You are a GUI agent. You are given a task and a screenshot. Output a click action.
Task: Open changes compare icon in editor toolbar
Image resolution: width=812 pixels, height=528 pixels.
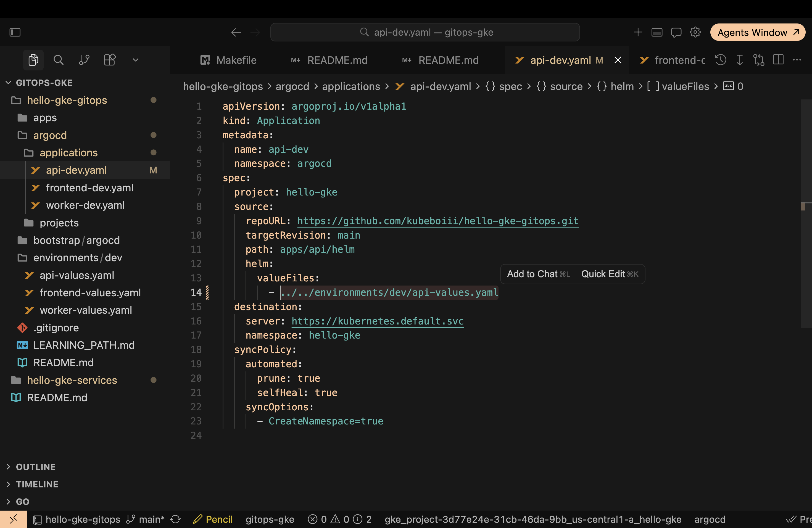coord(759,60)
